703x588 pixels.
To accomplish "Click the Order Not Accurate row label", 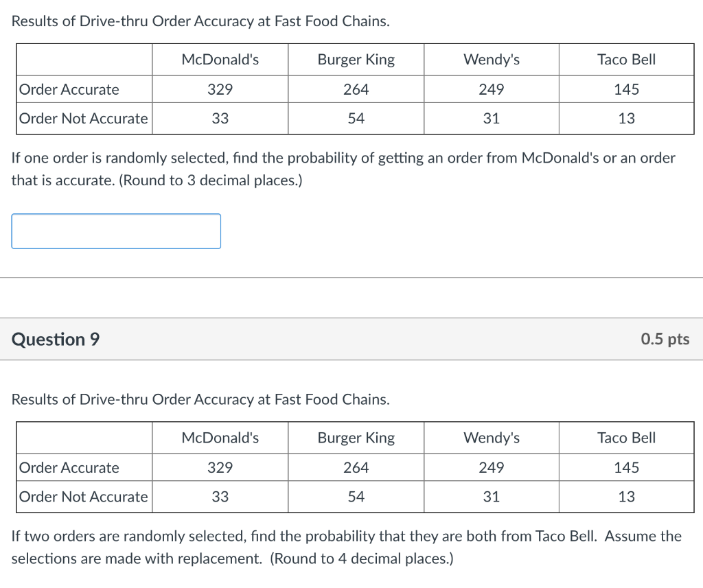I will click(82, 118).
